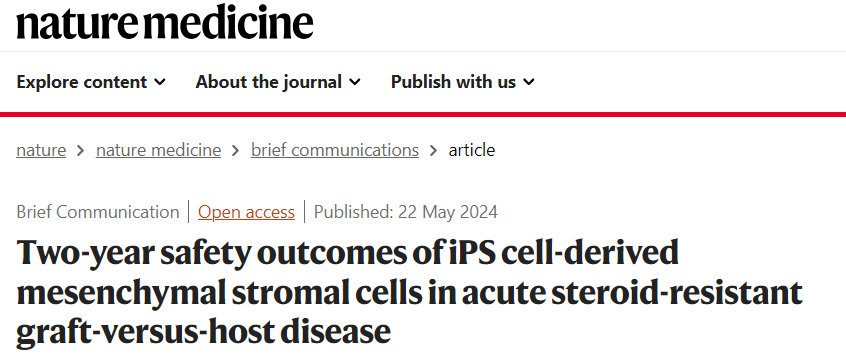Click the Two-year safety outcomes article title
The width and height of the screenshot is (846, 362).
click(409, 291)
